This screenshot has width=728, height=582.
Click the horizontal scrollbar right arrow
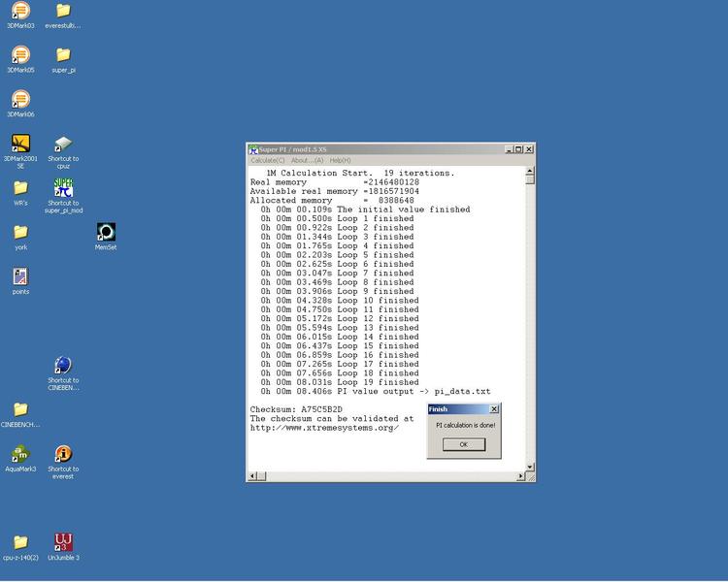[x=520, y=476]
